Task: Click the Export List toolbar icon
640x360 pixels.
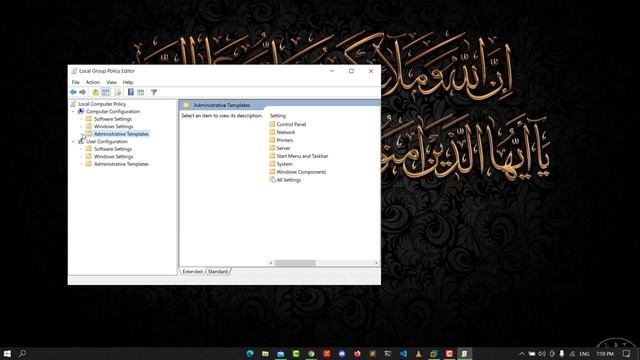Action: (x=118, y=92)
